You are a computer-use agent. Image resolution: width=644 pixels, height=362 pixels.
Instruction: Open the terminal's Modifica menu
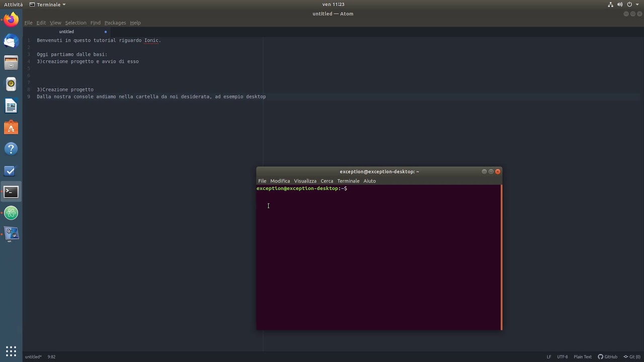pyautogui.click(x=280, y=181)
